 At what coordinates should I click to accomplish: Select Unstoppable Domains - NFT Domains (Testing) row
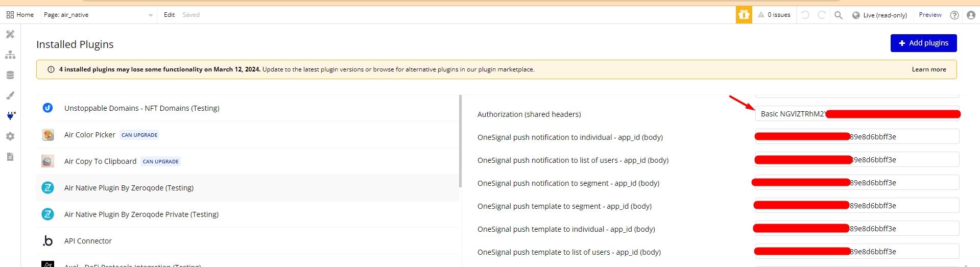click(248, 108)
